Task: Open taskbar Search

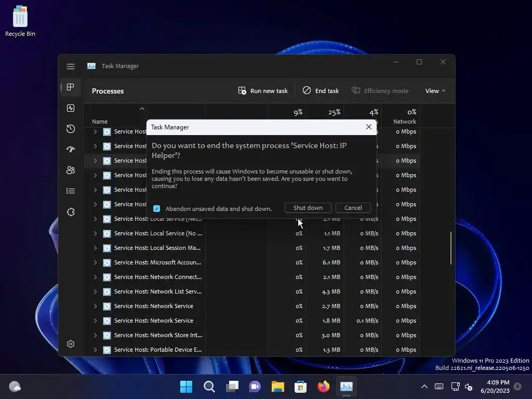Action: click(x=209, y=387)
